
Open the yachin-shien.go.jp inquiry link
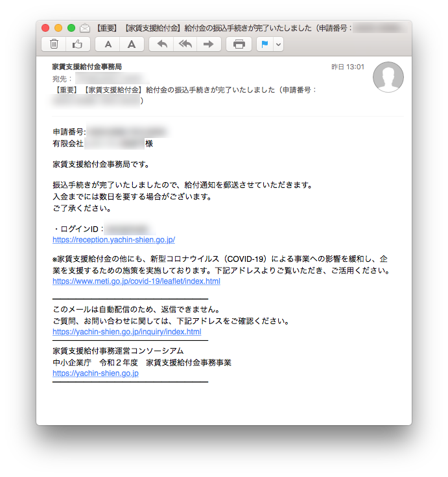point(126,332)
